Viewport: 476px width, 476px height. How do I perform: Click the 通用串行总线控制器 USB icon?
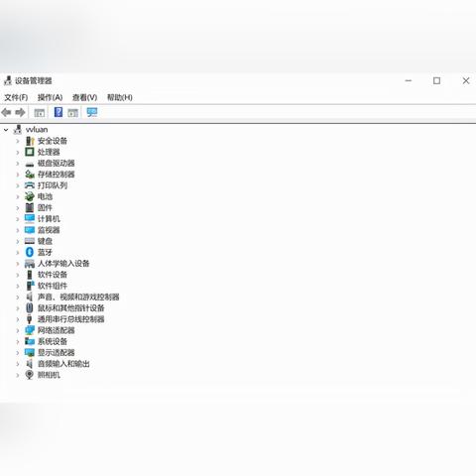pos(30,319)
